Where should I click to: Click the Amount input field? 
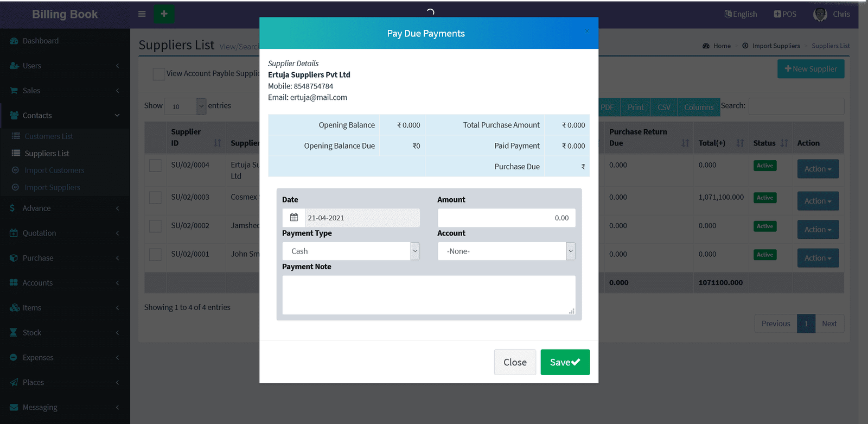tap(506, 218)
